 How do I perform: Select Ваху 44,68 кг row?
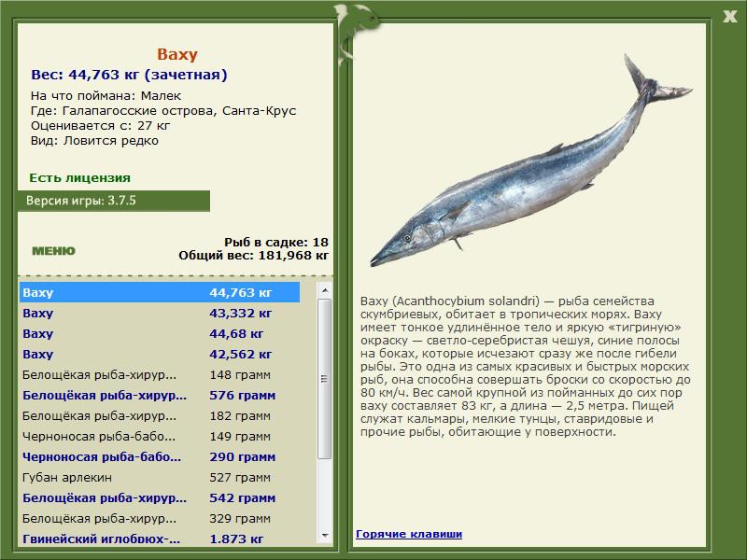click(x=160, y=333)
